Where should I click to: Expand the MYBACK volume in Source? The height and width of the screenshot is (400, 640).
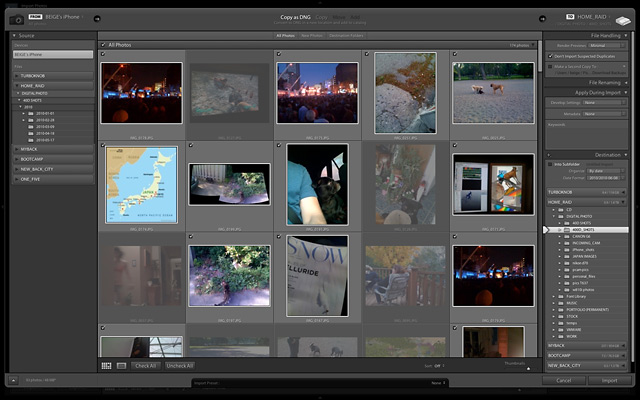click(17, 149)
